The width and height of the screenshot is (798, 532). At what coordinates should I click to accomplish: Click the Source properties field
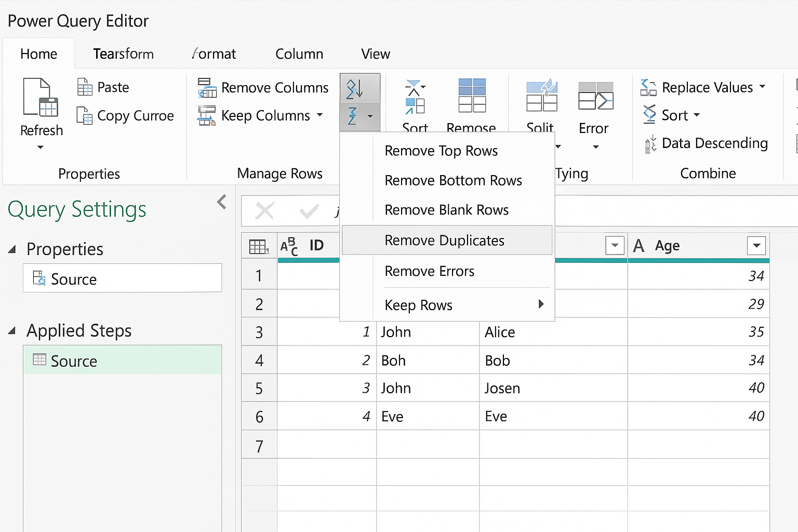pos(123,278)
